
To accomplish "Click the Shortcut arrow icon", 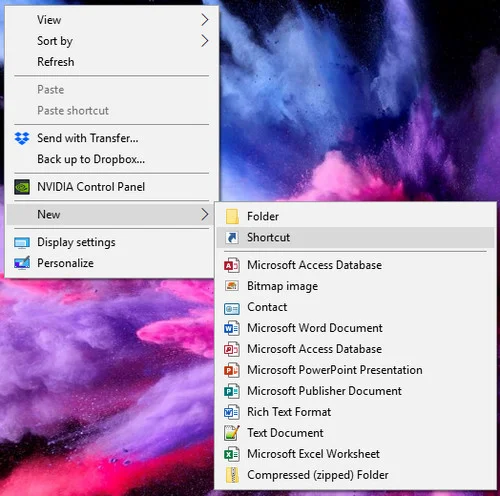I will coord(232,238).
